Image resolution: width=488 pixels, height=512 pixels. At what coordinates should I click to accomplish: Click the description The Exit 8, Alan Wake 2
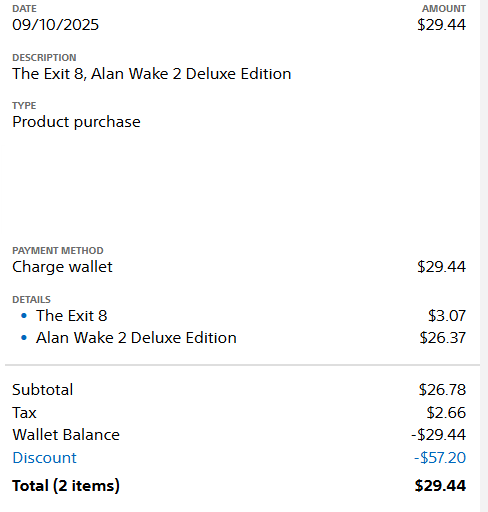pyautogui.click(x=152, y=74)
